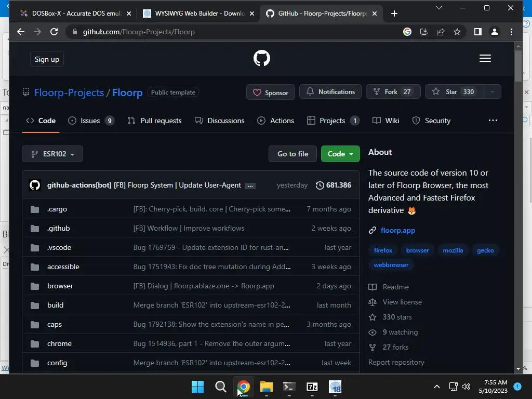532x399 pixels.
Task: Select the gecko topic tag
Action: [x=485, y=250]
